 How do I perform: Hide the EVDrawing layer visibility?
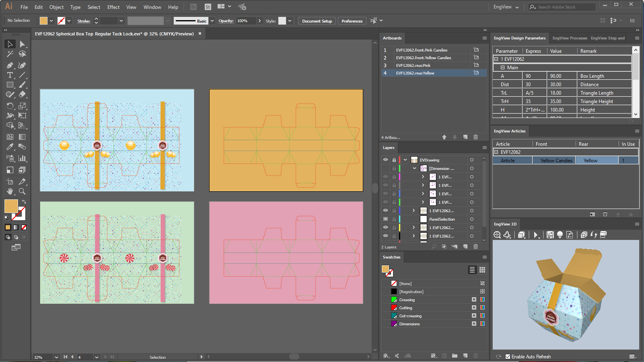[385, 160]
